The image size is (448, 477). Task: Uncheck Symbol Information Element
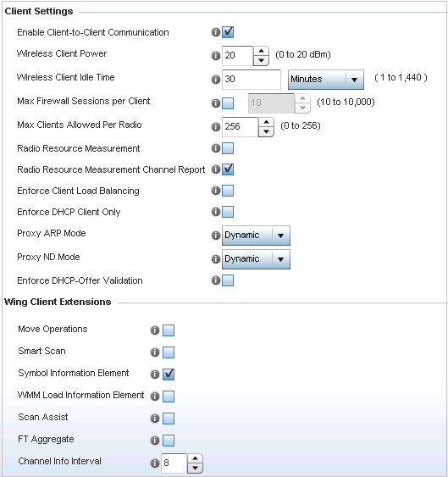tap(169, 374)
